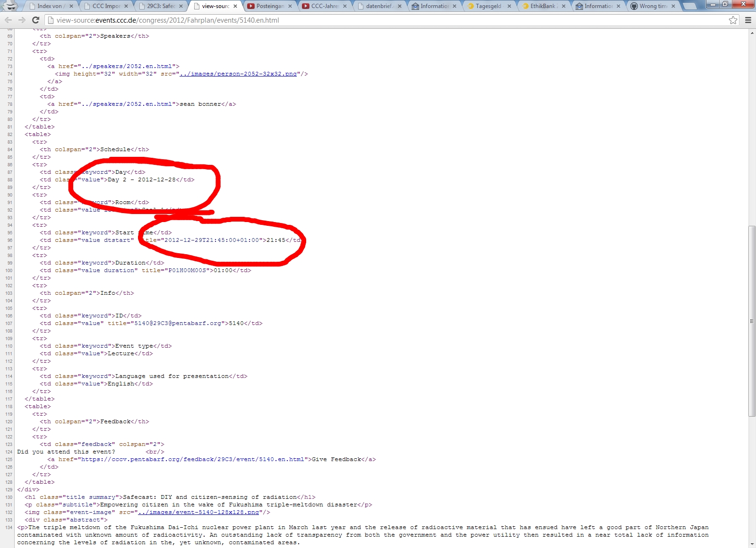Open a new tab with the new-tab button
The height and width of the screenshot is (548, 756).
pos(690,6)
